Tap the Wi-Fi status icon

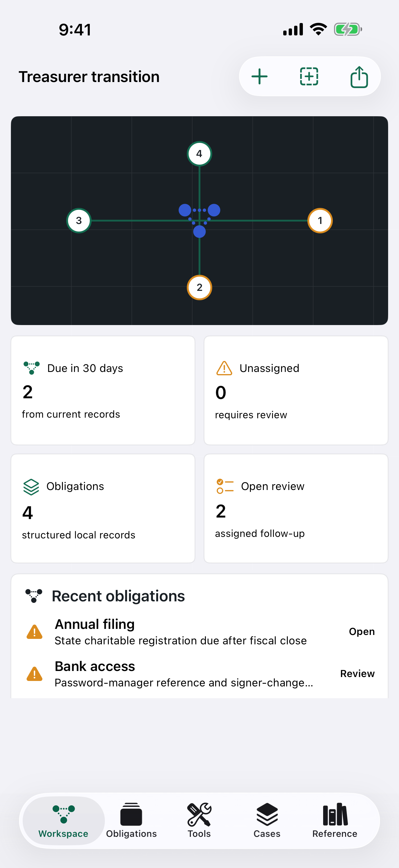click(318, 29)
